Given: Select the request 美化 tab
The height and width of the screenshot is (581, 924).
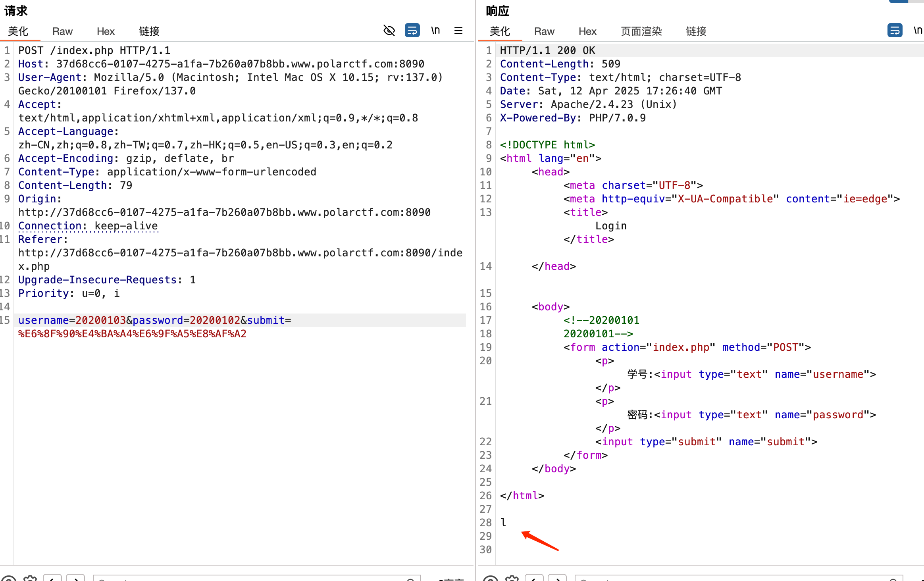Looking at the screenshot, I should coord(18,31).
